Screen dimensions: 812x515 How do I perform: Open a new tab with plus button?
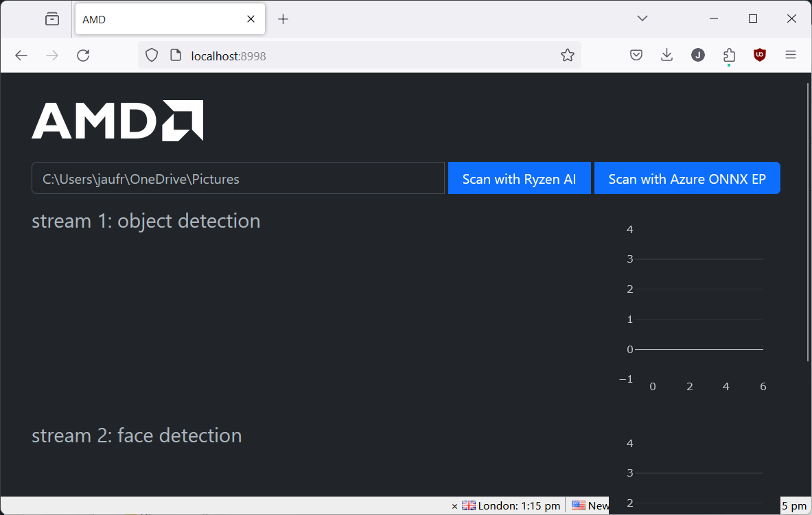(283, 19)
